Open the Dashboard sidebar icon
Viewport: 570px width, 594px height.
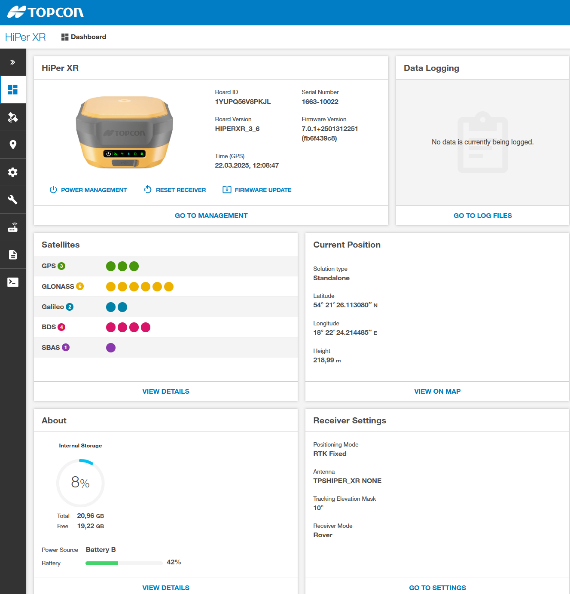[x=13, y=90]
